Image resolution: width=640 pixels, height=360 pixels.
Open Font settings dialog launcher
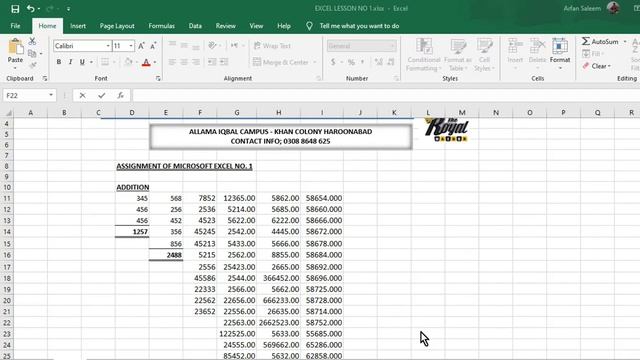pyautogui.click(x=158, y=78)
